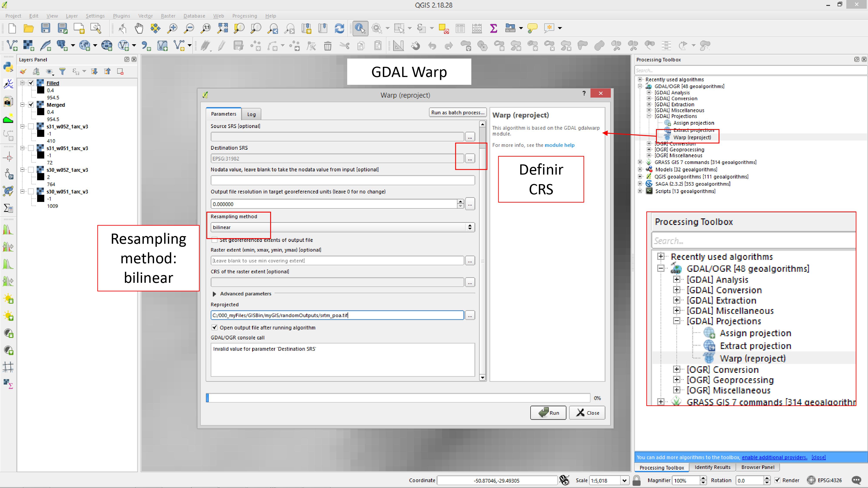Uncheck the Filled layer visibility checkbox

pyautogui.click(x=31, y=83)
